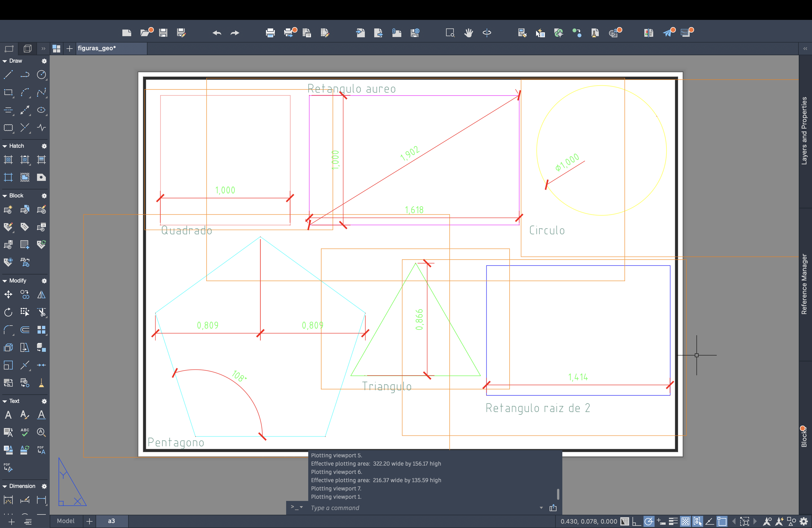Click the Undo arrow

pyautogui.click(x=217, y=33)
